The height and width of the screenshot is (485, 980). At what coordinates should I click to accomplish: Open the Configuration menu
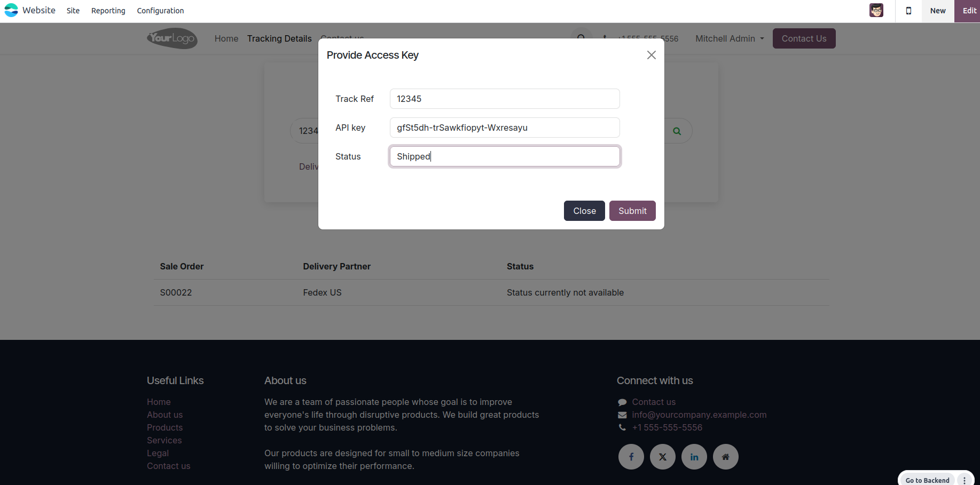click(160, 11)
